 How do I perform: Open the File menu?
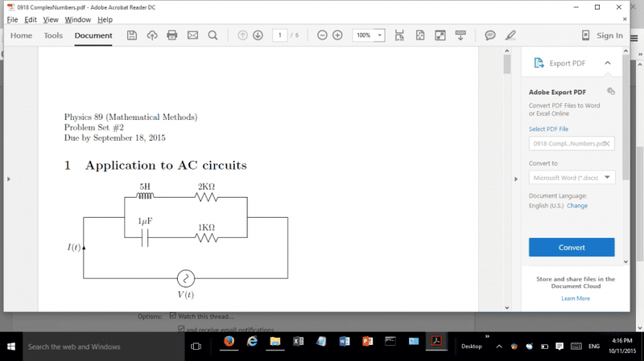pyautogui.click(x=12, y=19)
